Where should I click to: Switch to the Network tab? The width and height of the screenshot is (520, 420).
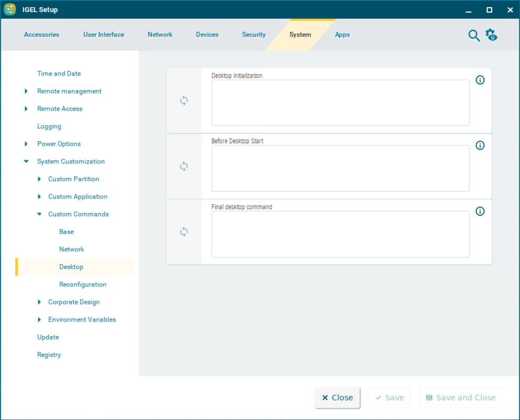point(160,35)
